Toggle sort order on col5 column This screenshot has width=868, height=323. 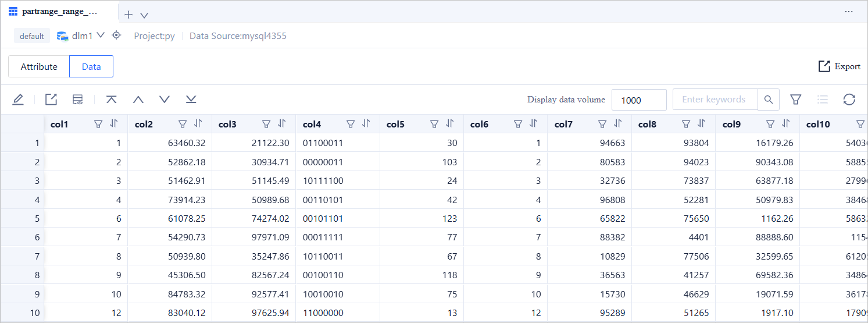click(450, 124)
